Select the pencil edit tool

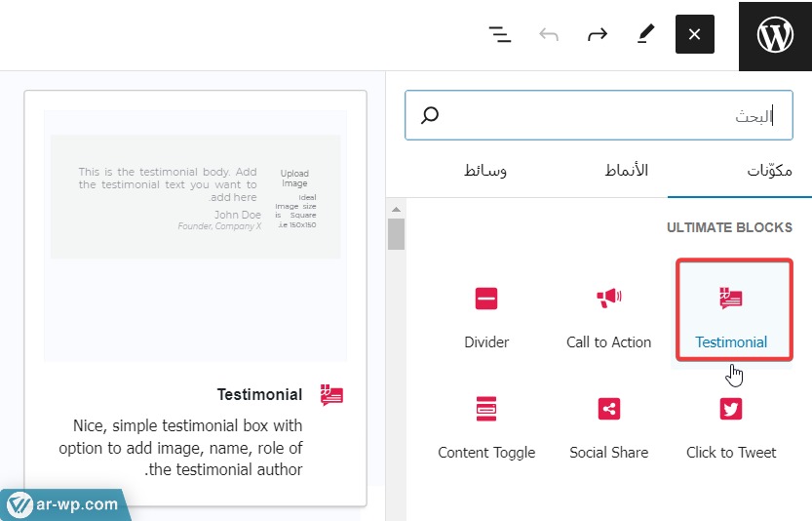pyautogui.click(x=645, y=34)
